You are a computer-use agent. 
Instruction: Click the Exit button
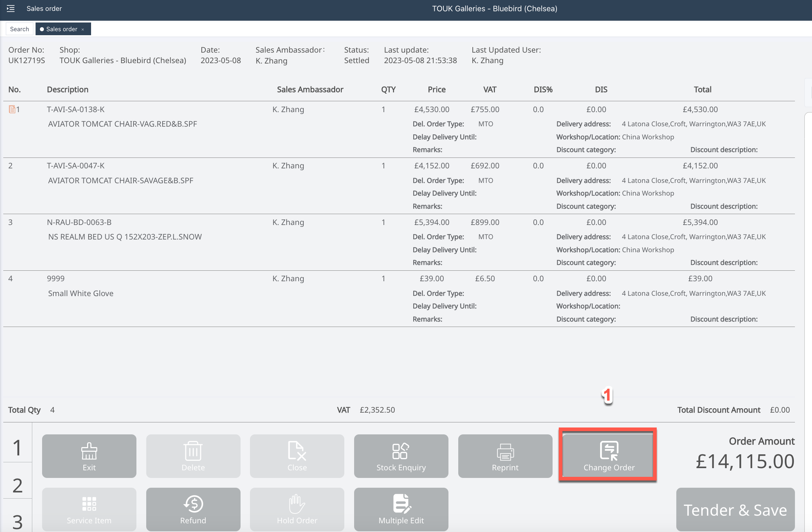pyautogui.click(x=89, y=456)
